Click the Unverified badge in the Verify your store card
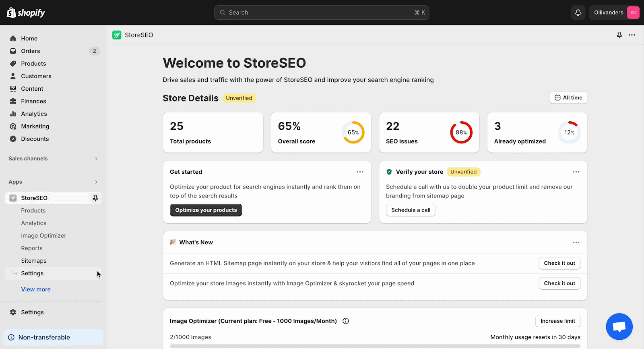 (464, 172)
